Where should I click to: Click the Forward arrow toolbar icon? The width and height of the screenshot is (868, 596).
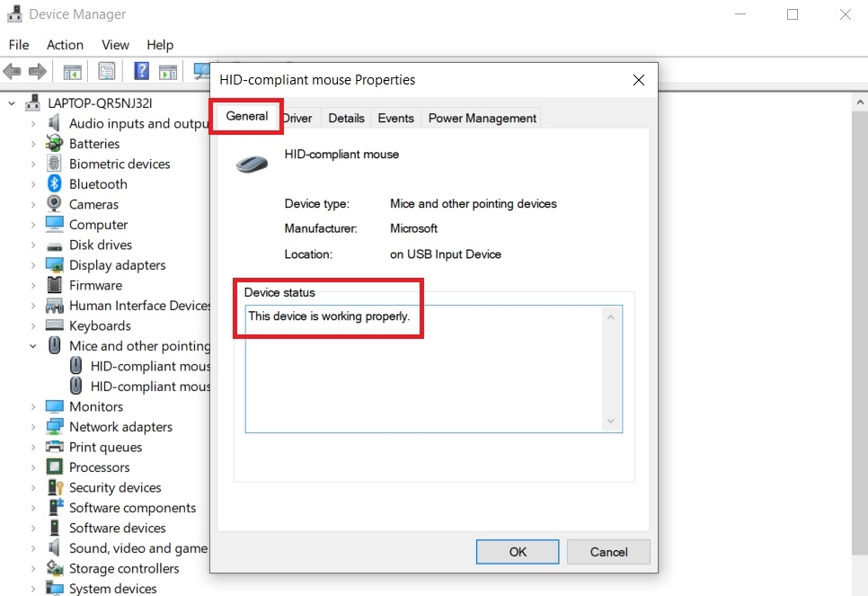click(x=38, y=71)
